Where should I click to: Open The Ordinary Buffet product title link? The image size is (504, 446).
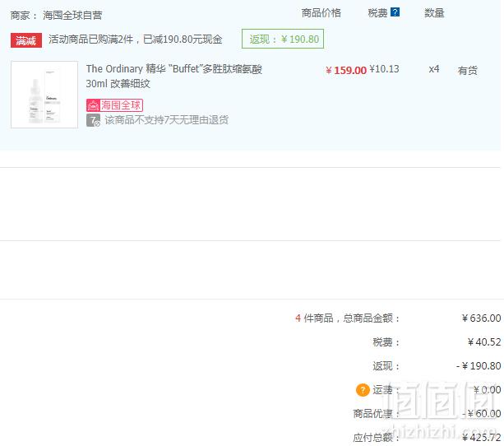174,77
